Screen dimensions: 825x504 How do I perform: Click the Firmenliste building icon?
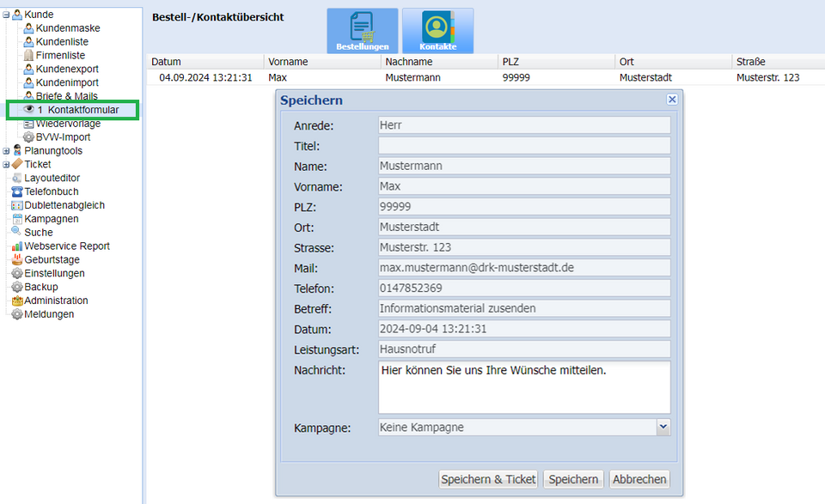pyautogui.click(x=28, y=55)
